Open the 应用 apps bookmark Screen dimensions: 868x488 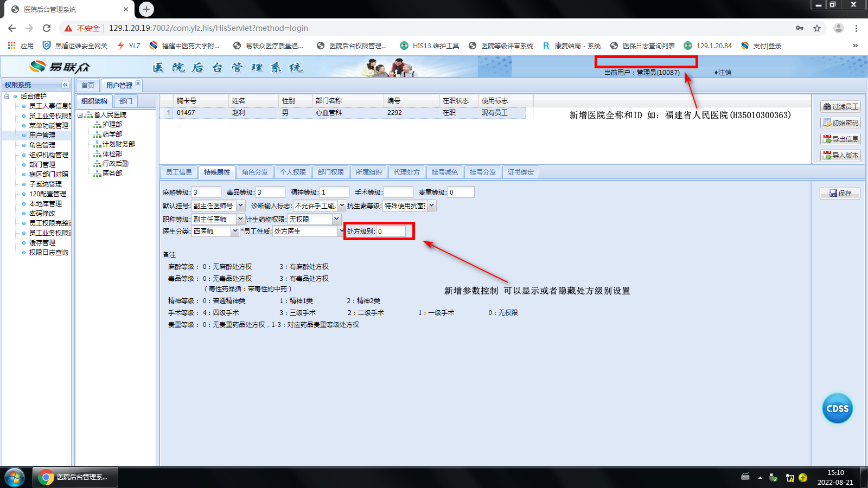pyautogui.click(x=21, y=46)
